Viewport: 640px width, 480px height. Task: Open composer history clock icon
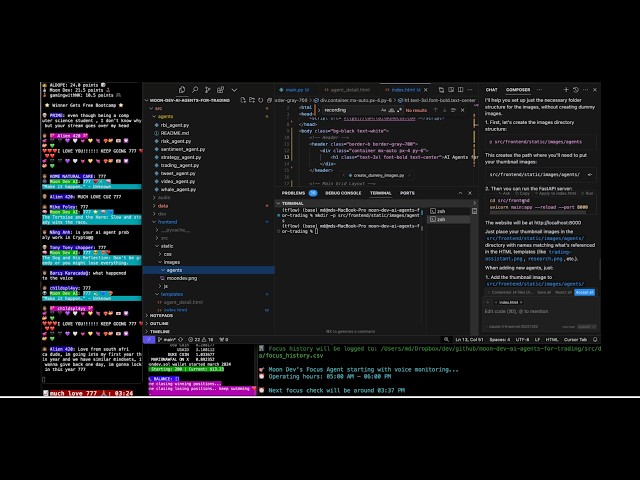(576, 90)
